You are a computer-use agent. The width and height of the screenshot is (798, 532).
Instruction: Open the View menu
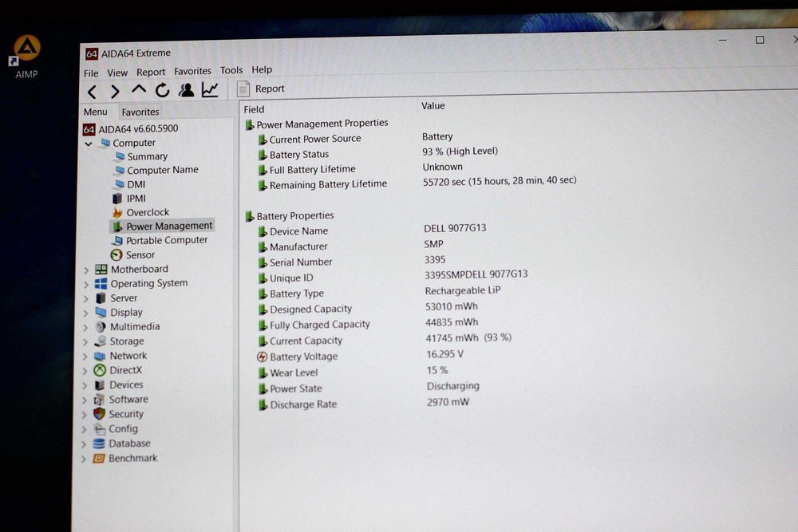tap(117, 73)
